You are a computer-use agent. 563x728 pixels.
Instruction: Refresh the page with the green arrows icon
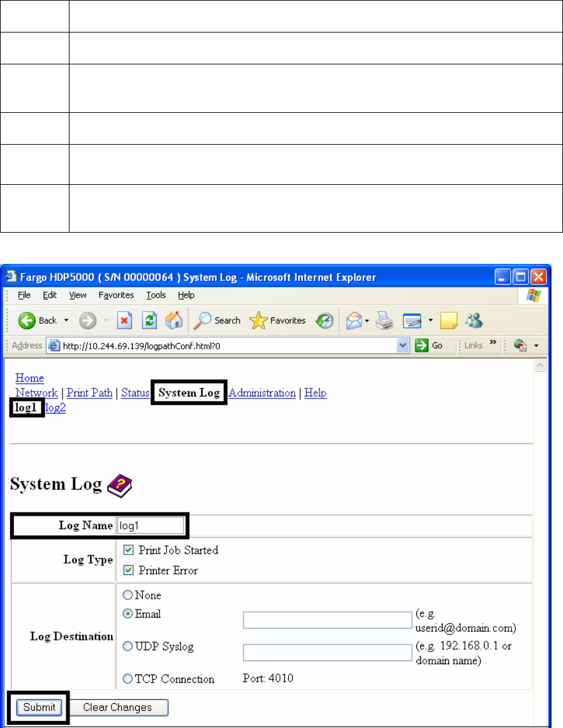click(x=149, y=321)
